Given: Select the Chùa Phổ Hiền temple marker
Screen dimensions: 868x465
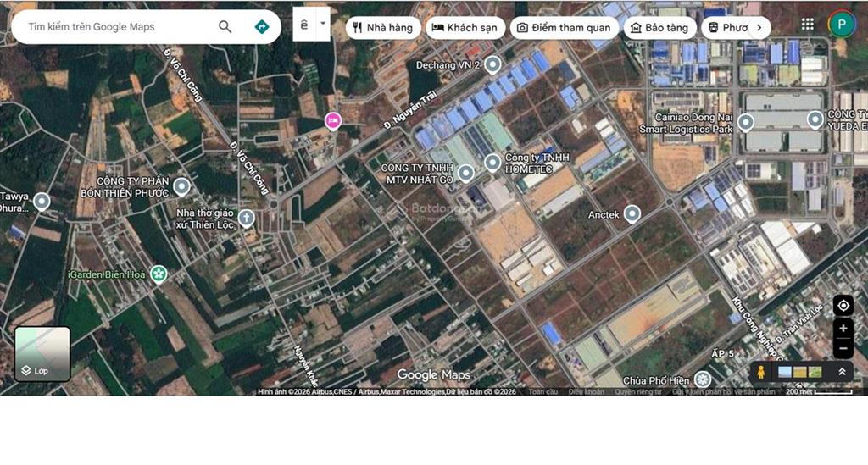Looking at the screenshot, I should coord(703,379).
